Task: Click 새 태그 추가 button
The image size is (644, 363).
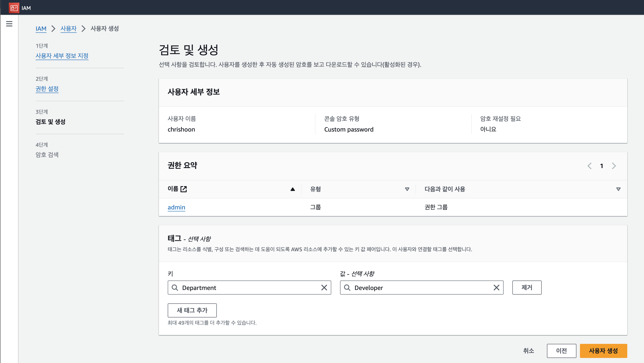Action: tap(192, 310)
